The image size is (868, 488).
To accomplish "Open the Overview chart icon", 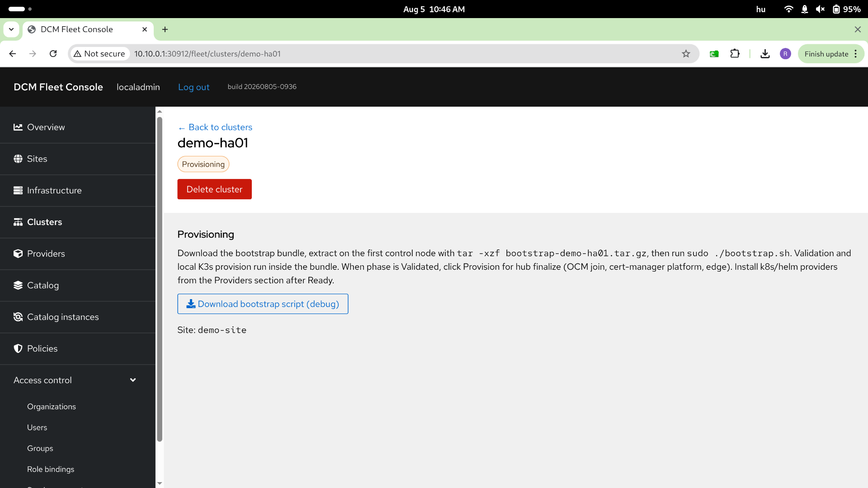I will tap(18, 127).
